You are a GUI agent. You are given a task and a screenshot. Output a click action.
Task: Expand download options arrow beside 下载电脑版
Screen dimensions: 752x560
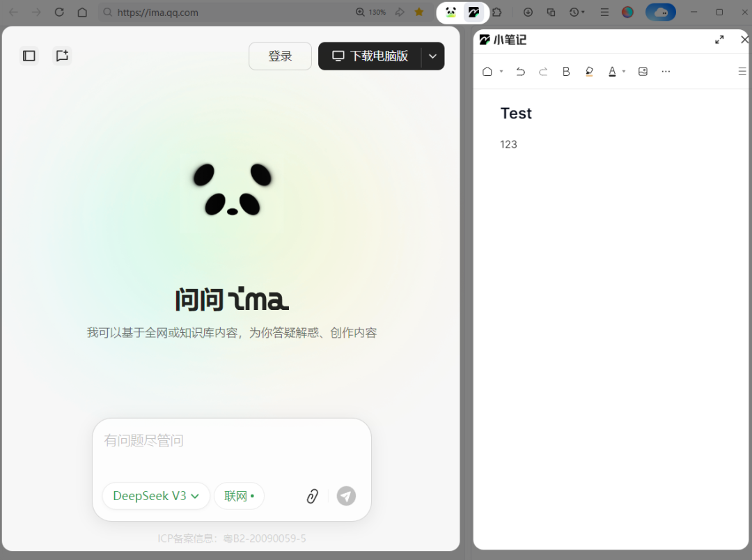[x=432, y=56]
